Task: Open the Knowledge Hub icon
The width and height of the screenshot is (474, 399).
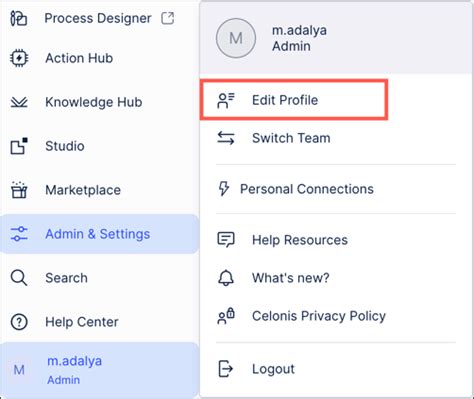Action: [19, 102]
